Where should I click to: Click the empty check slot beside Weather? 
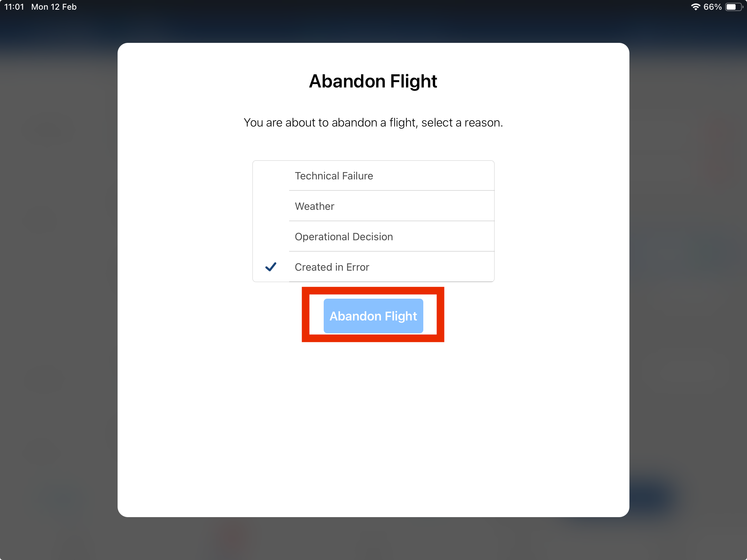click(271, 206)
